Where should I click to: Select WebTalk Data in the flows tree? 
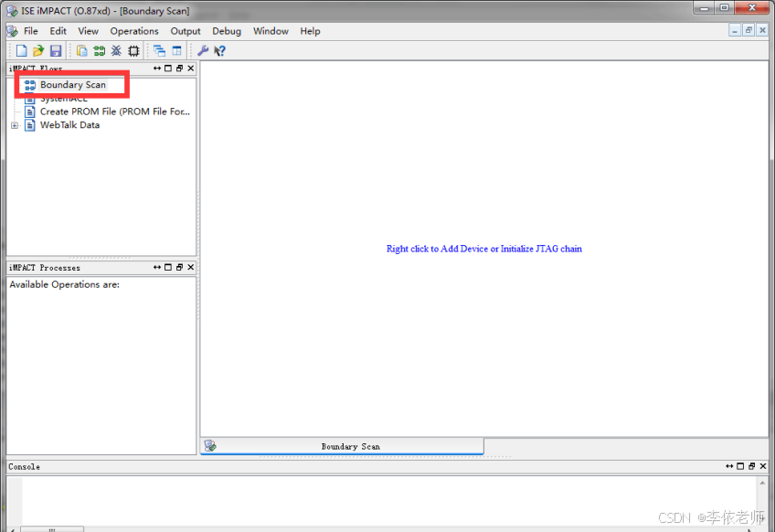(x=69, y=125)
